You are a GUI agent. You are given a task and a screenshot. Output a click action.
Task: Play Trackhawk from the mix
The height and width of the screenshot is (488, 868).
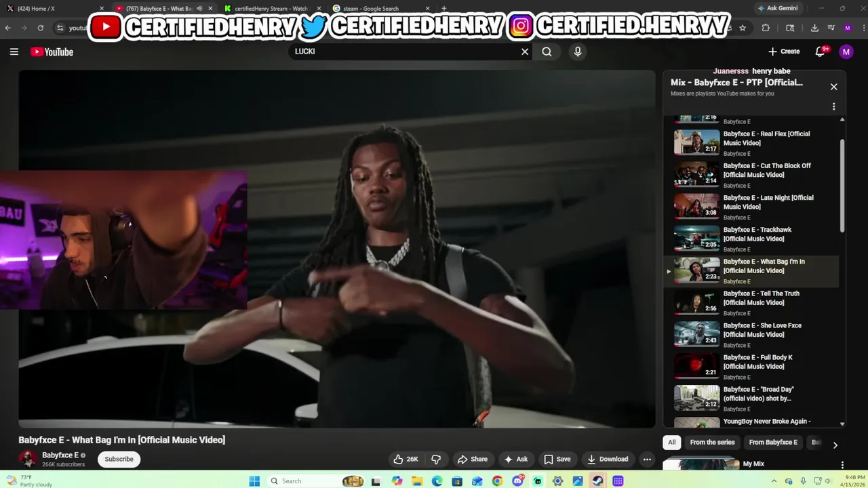(x=753, y=239)
